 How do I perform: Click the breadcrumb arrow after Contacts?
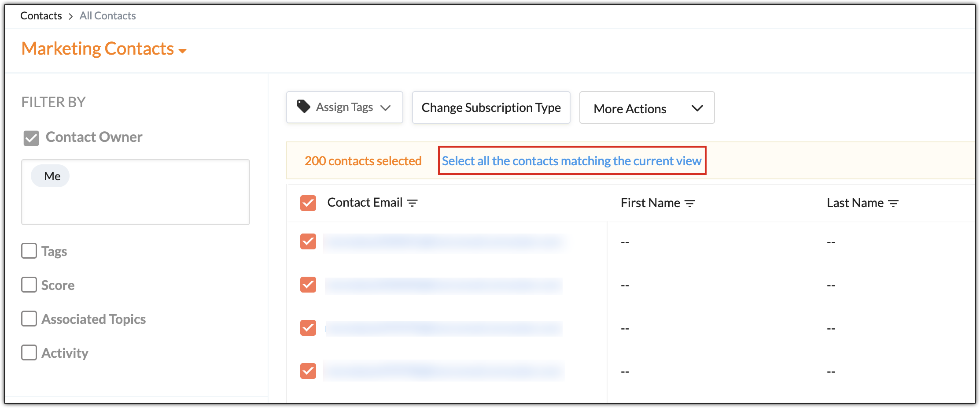coord(70,16)
